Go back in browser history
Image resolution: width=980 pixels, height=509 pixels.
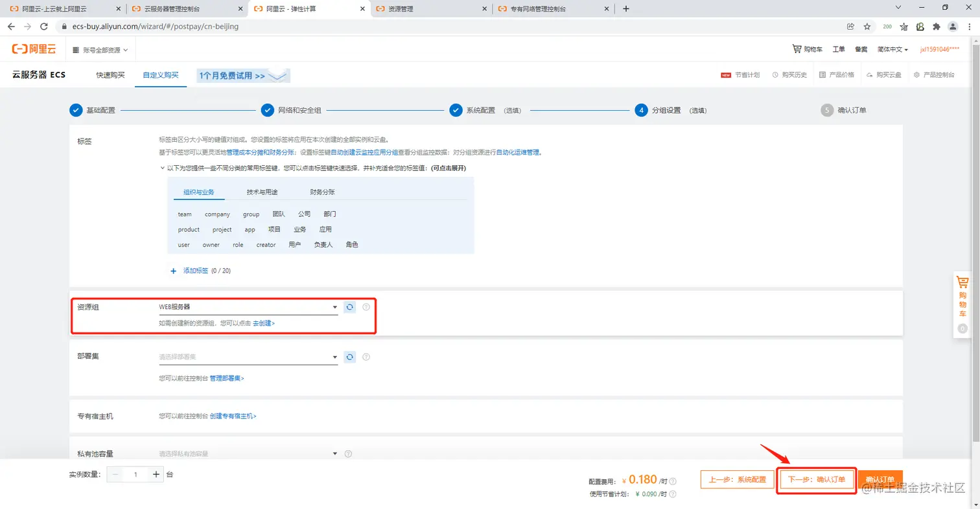pos(11,27)
